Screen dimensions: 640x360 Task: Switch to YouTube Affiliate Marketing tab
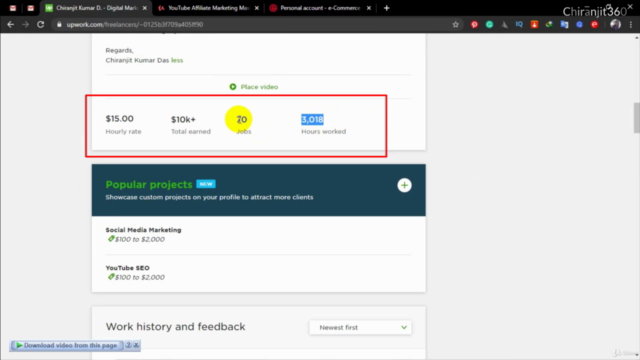pos(208,8)
